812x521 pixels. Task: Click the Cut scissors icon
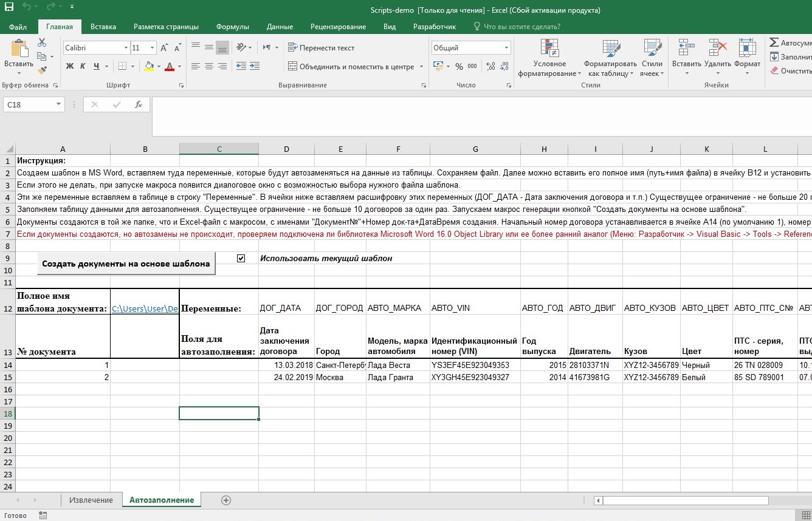tap(42, 43)
